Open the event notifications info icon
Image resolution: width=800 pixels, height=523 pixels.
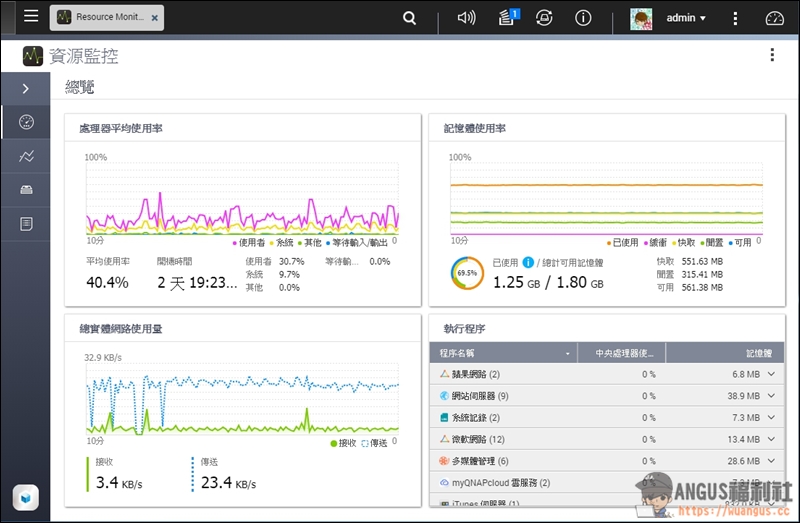pos(583,18)
